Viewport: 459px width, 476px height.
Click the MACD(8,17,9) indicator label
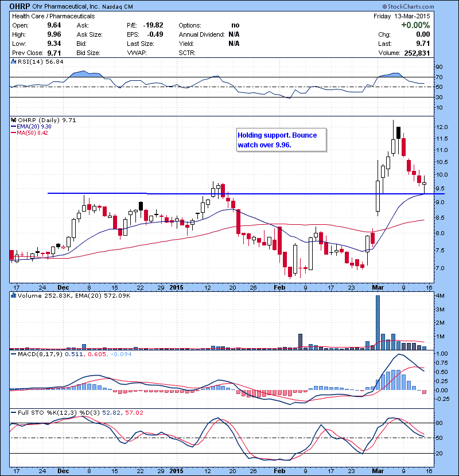[40, 354]
